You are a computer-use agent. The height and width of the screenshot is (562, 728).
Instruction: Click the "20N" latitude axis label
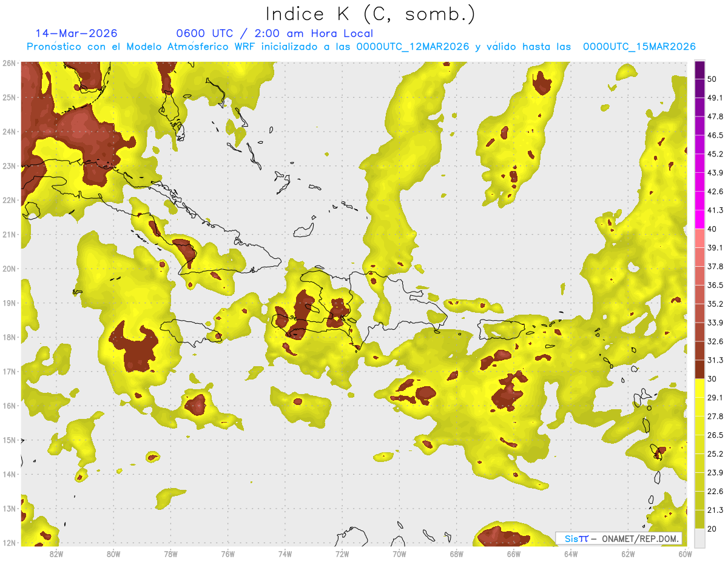pyautogui.click(x=9, y=269)
